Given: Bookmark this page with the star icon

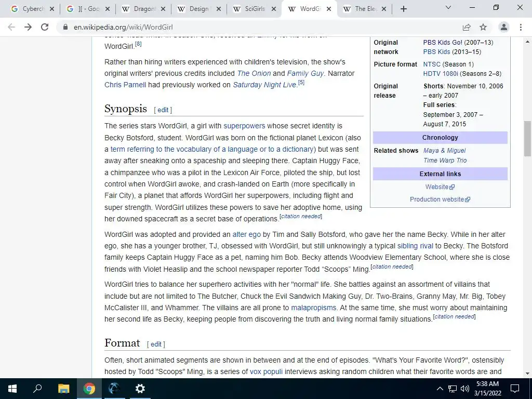Looking at the screenshot, I should tap(483, 27).
